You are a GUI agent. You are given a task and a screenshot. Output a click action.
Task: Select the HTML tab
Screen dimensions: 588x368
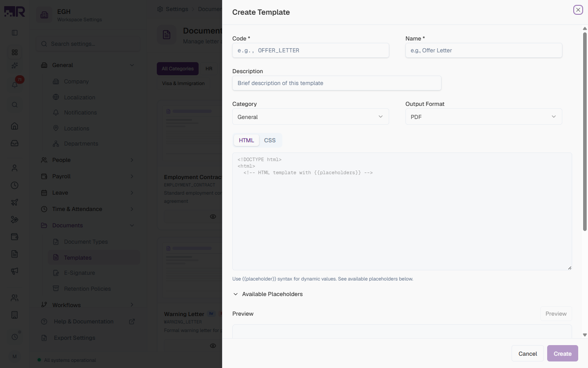pyautogui.click(x=246, y=140)
